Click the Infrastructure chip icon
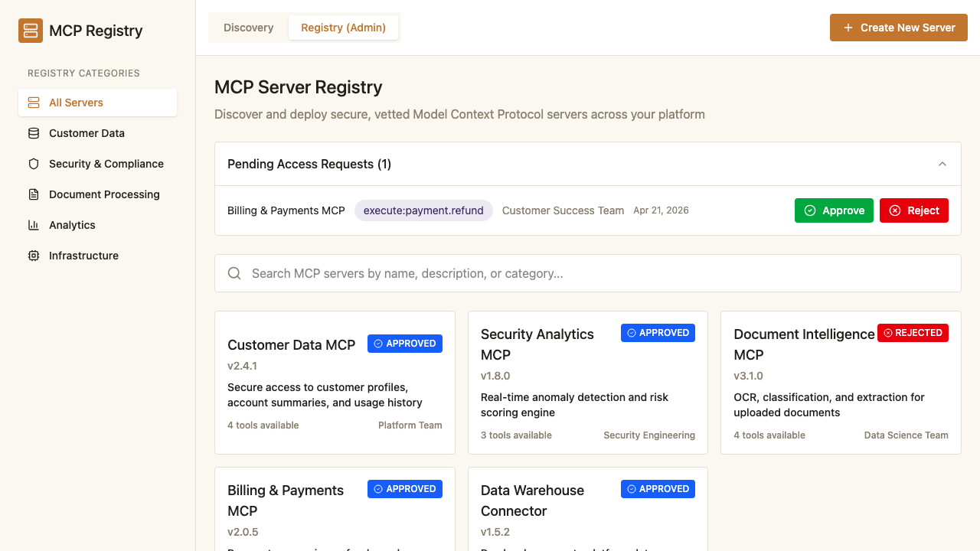Image resolution: width=980 pixels, height=551 pixels. pyautogui.click(x=34, y=256)
